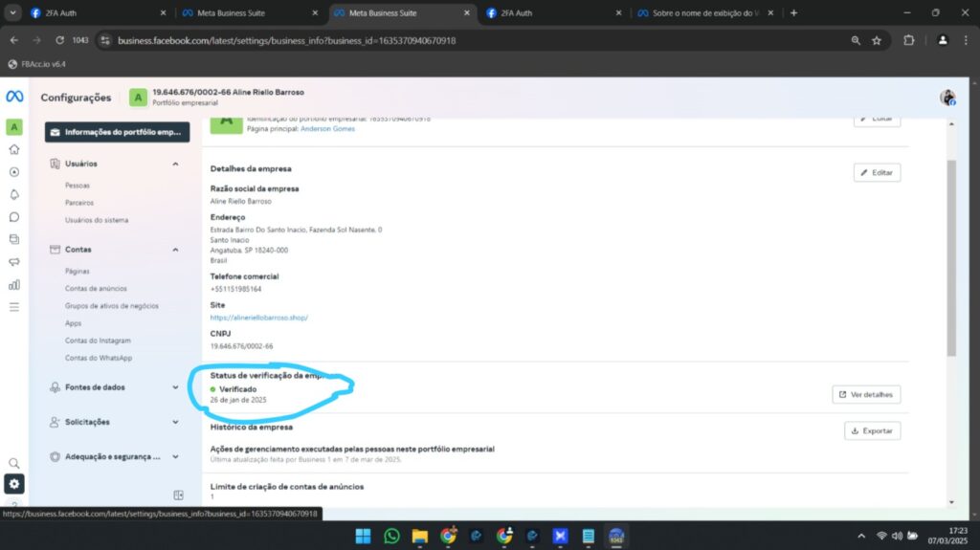Screen dimensions: 980x550
Task: Open the browser extensions puzzle icon
Action: coord(909,40)
